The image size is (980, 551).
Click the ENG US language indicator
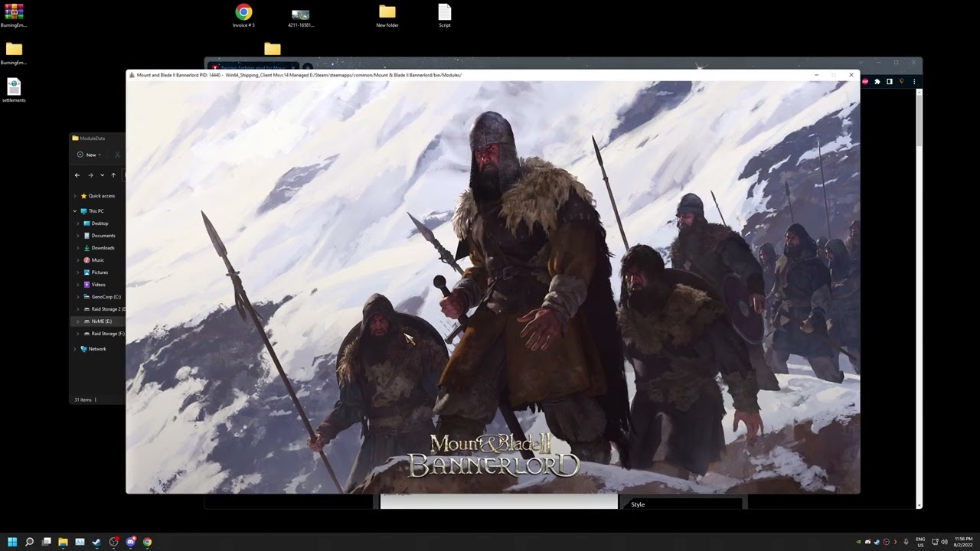point(920,542)
